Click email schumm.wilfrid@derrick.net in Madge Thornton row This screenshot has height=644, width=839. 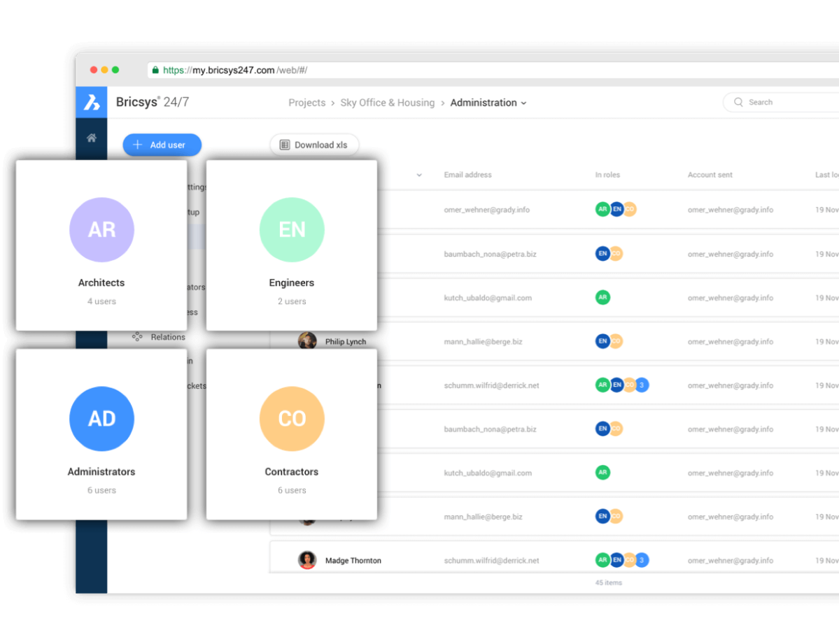(491, 561)
